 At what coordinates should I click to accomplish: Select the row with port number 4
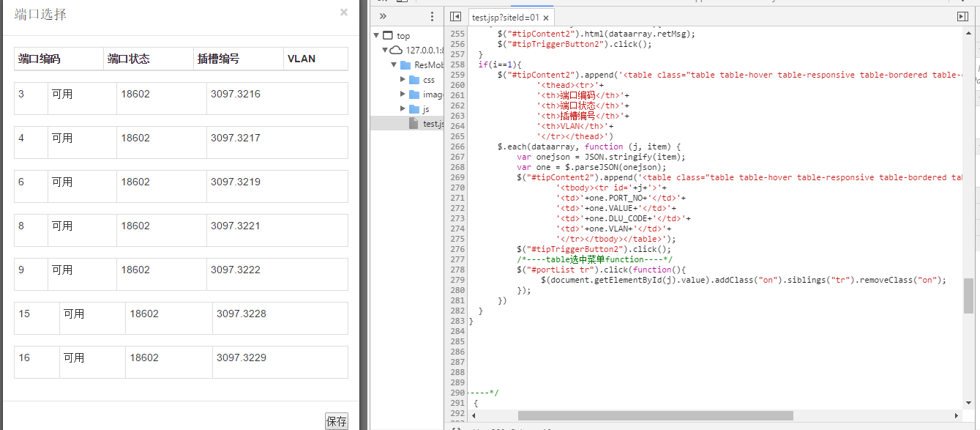181,142
